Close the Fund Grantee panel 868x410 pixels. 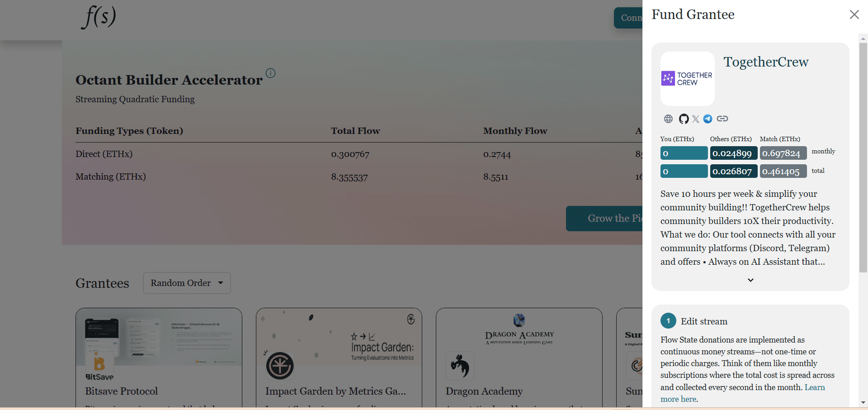click(854, 14)
